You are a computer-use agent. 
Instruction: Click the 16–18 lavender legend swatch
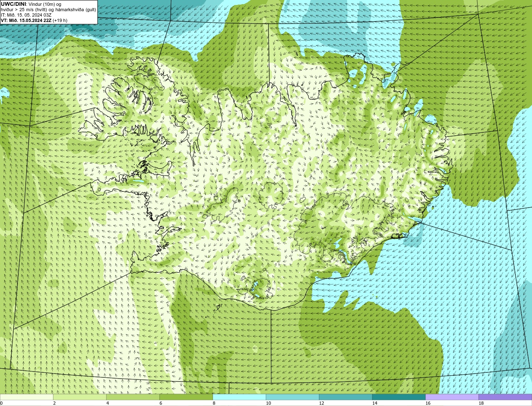point(452,397)
